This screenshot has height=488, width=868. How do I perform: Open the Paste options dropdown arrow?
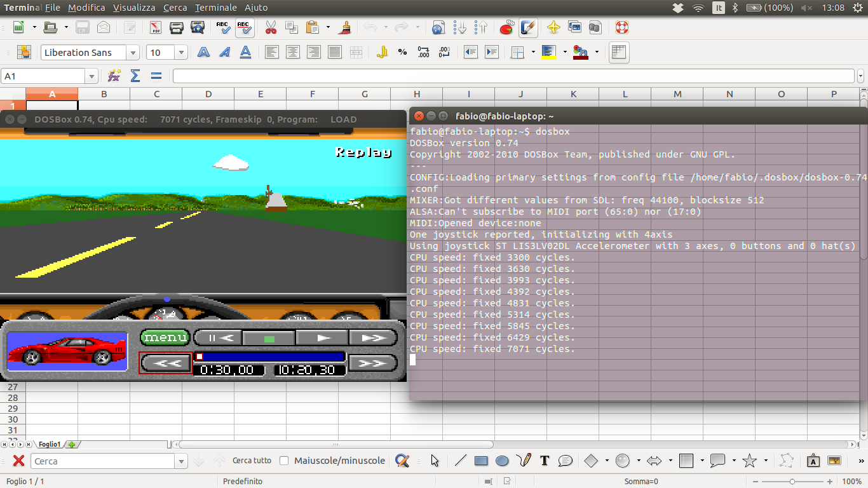328,27
